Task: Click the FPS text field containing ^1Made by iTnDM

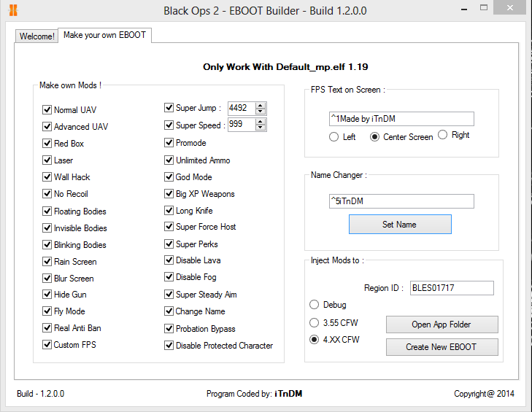Action: point(401,119)
